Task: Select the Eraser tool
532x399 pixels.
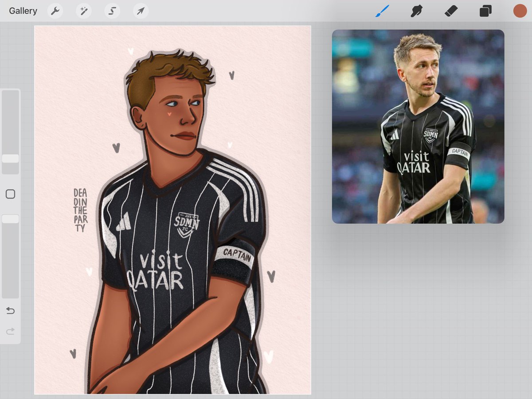Action: (451, 11)
